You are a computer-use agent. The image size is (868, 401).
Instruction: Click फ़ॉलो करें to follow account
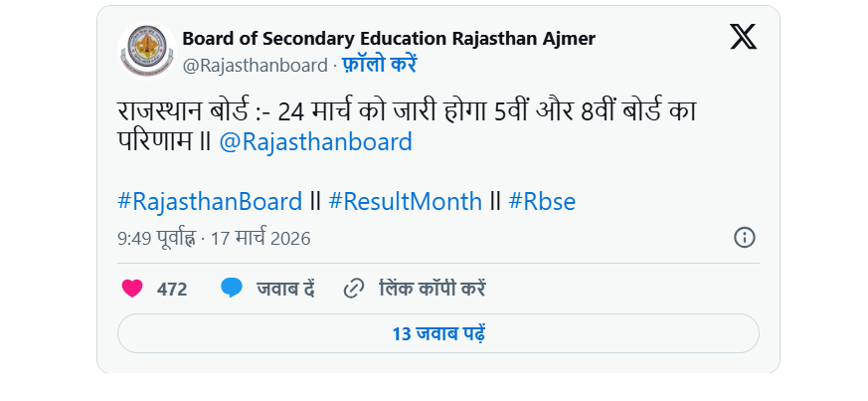tap(378, 66)
